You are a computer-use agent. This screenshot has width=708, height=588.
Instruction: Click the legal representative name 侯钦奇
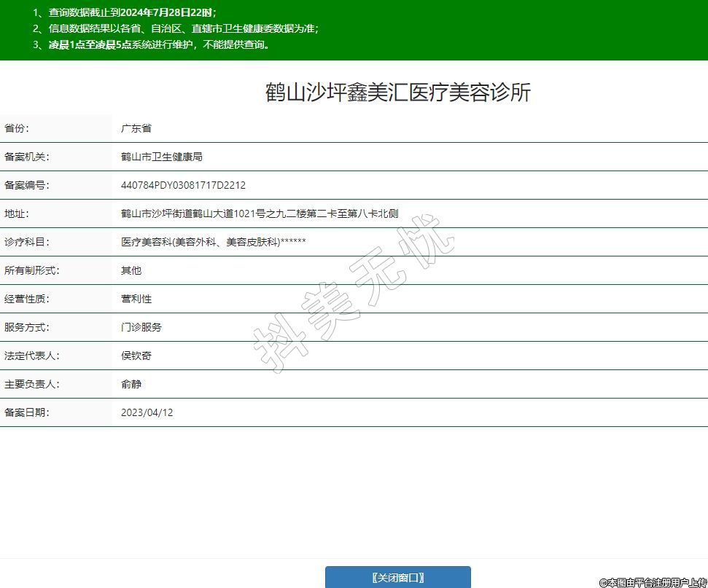[136, 356]
